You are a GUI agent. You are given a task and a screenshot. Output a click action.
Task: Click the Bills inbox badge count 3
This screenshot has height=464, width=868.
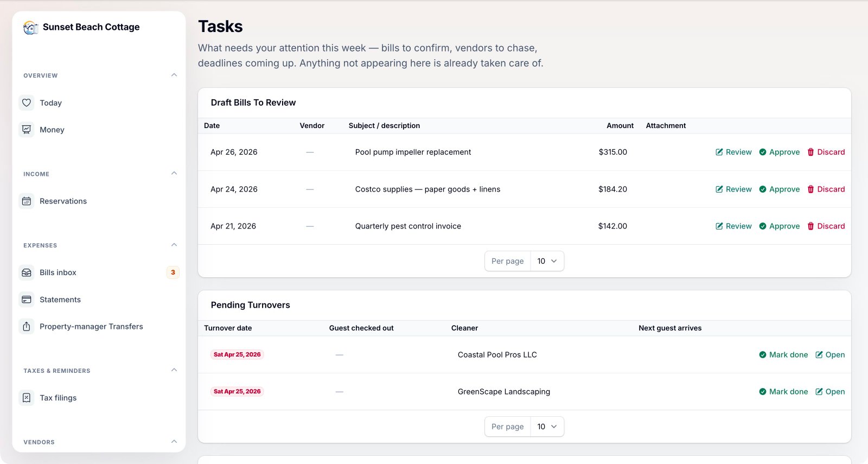point(173,272)
